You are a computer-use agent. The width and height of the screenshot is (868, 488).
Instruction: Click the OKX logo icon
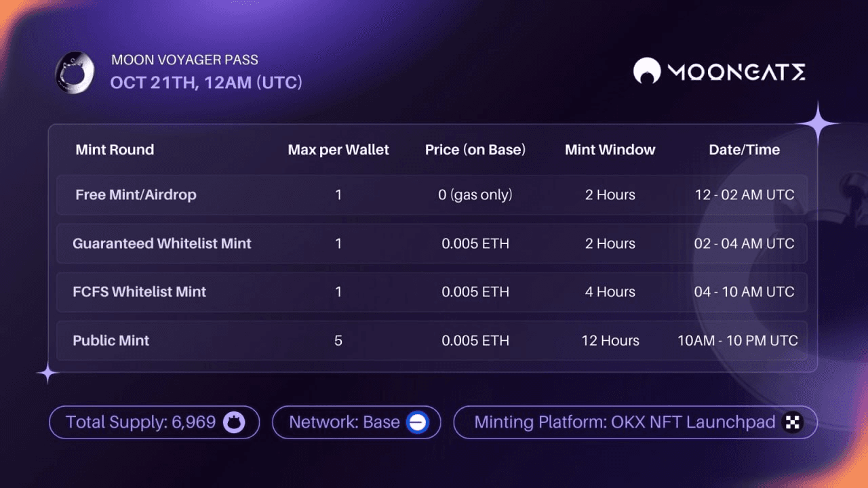pos(792,422)
